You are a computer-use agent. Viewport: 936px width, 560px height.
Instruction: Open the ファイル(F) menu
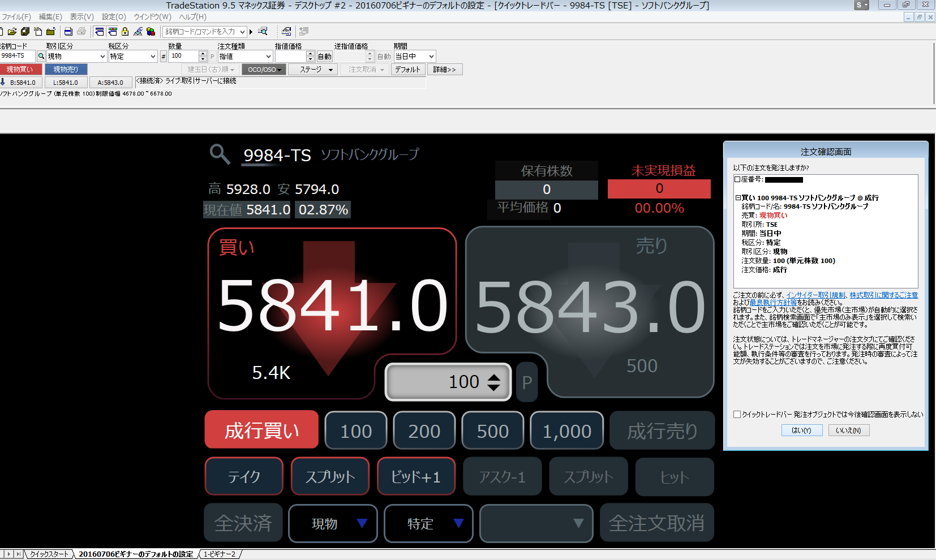[x=16, y=17]
